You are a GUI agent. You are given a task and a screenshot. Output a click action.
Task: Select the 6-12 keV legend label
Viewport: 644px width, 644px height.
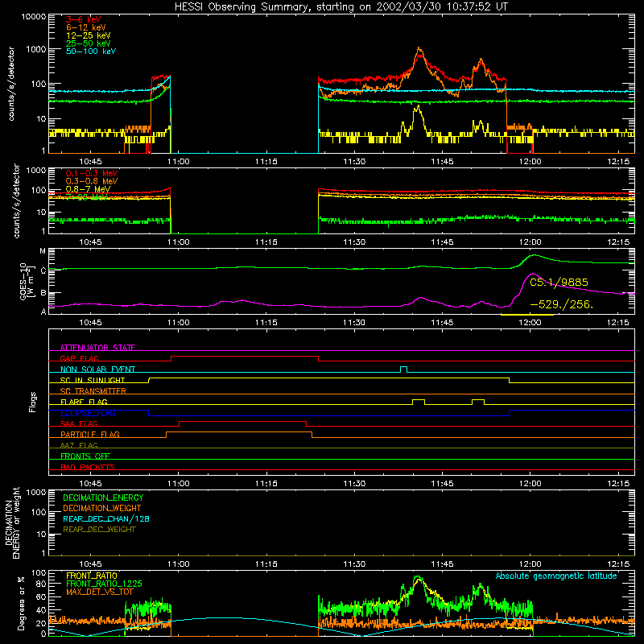pos(86,27)
